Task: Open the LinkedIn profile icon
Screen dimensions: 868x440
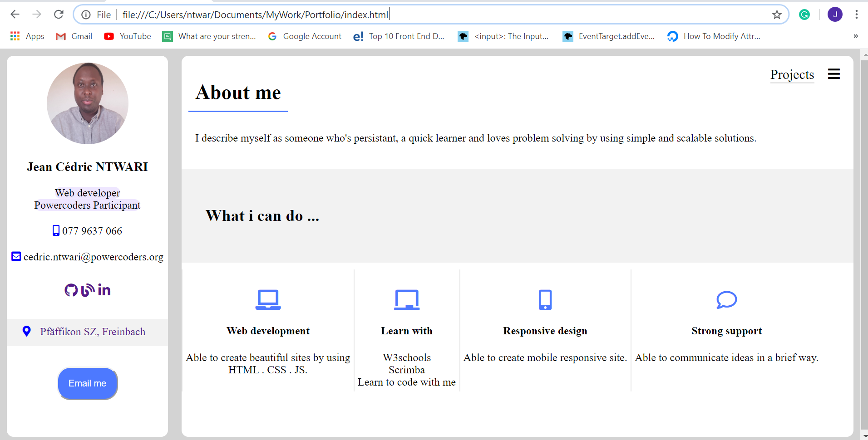Action: tap(104, 290)
